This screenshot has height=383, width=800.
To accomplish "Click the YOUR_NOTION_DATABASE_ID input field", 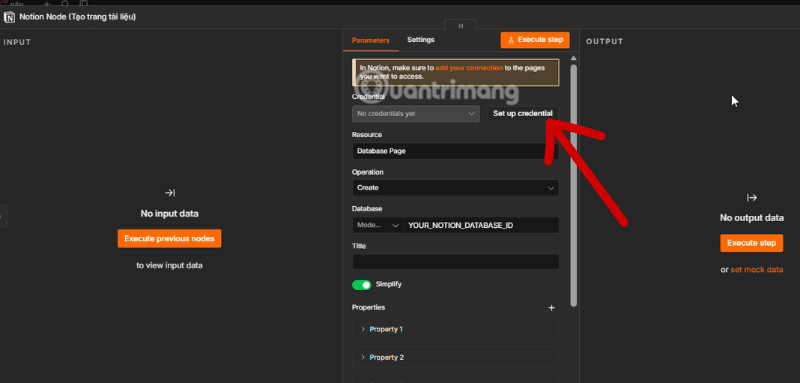I will click(481, 225).
